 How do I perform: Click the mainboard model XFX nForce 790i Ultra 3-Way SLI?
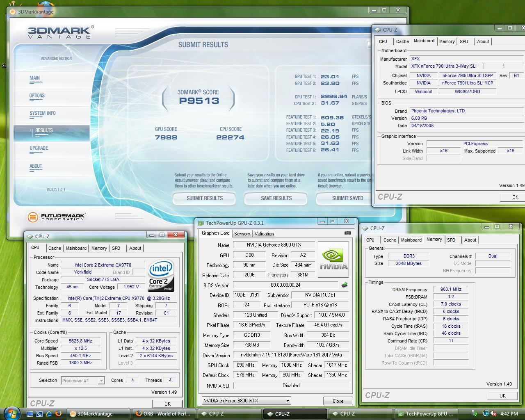pos(446,66)
